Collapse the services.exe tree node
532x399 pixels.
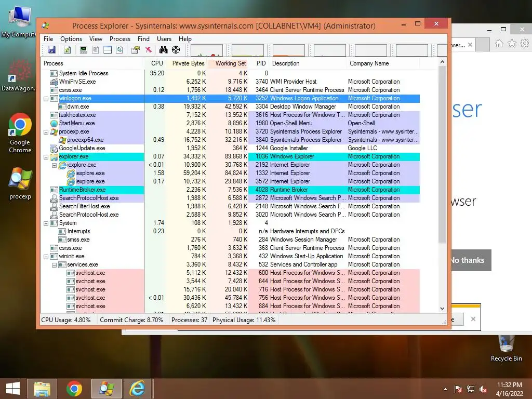[54, 265]
